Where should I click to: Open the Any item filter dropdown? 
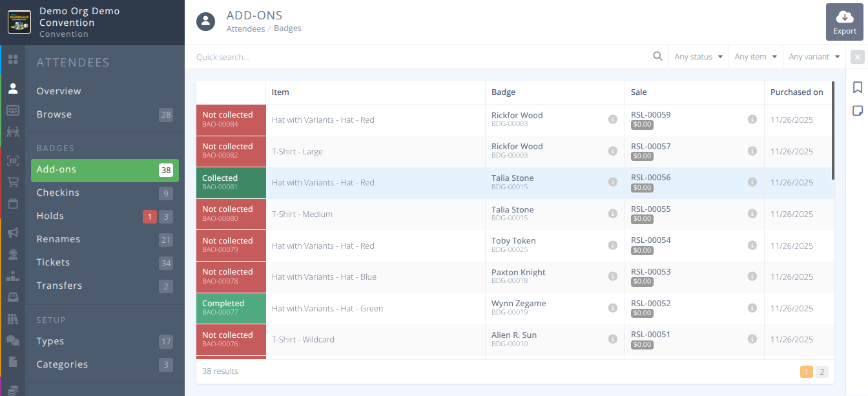click(756, 57)
